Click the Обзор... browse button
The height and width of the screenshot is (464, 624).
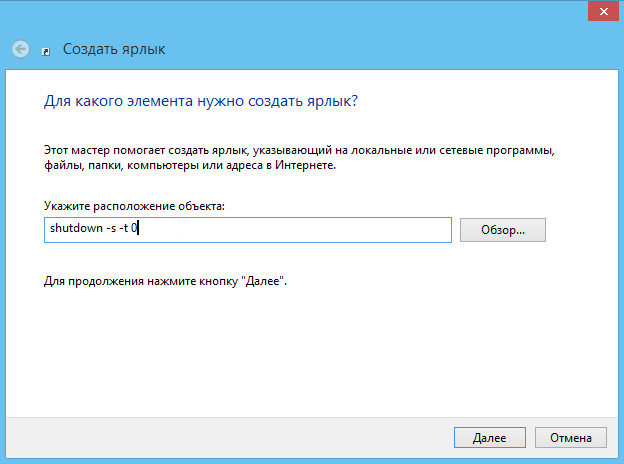(503, 230)
